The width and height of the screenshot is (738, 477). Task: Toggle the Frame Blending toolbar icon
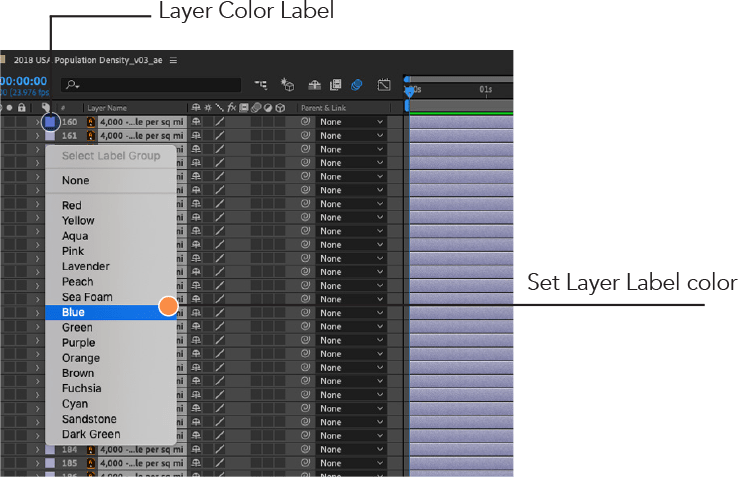click(336, 85)
